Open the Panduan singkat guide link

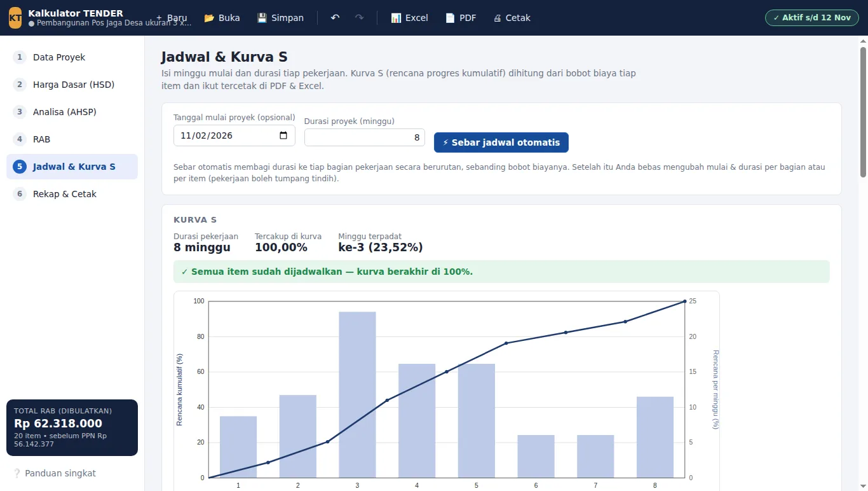(x=55, y=473)
